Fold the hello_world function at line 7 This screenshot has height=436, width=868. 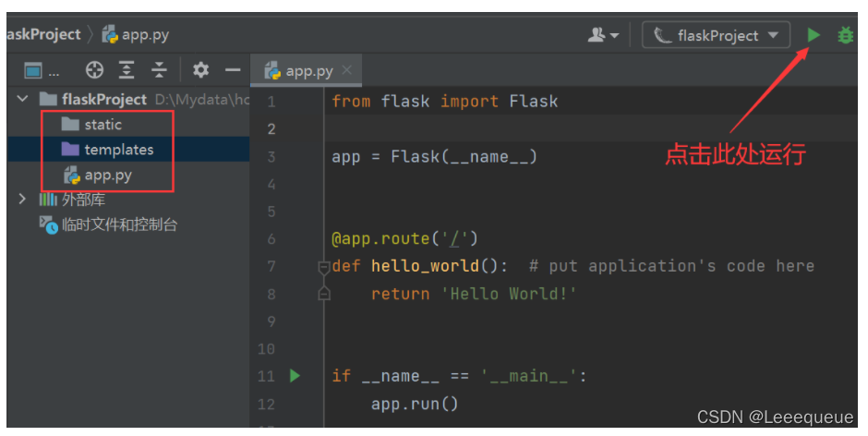324,267
